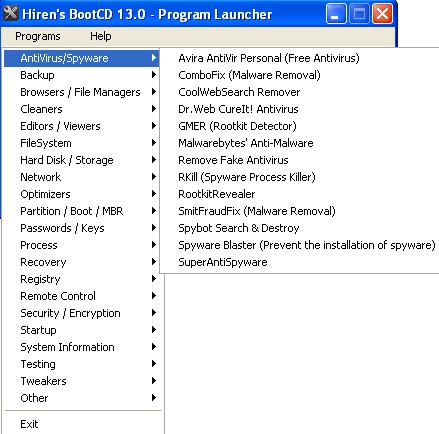Open Passwords / Keys submenu
The height and width of the screenshot is (434, 439).
click(81, 228)
